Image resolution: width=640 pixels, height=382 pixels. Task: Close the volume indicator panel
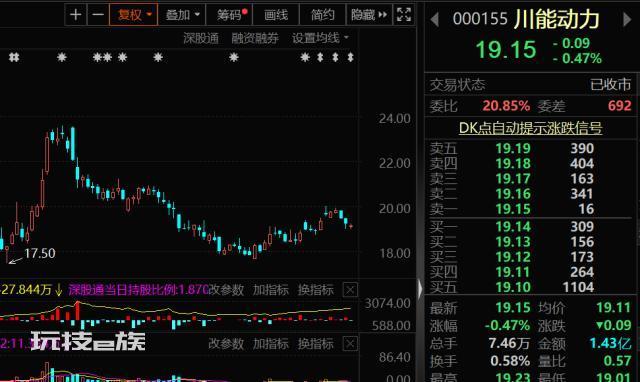tap(350, 290)
